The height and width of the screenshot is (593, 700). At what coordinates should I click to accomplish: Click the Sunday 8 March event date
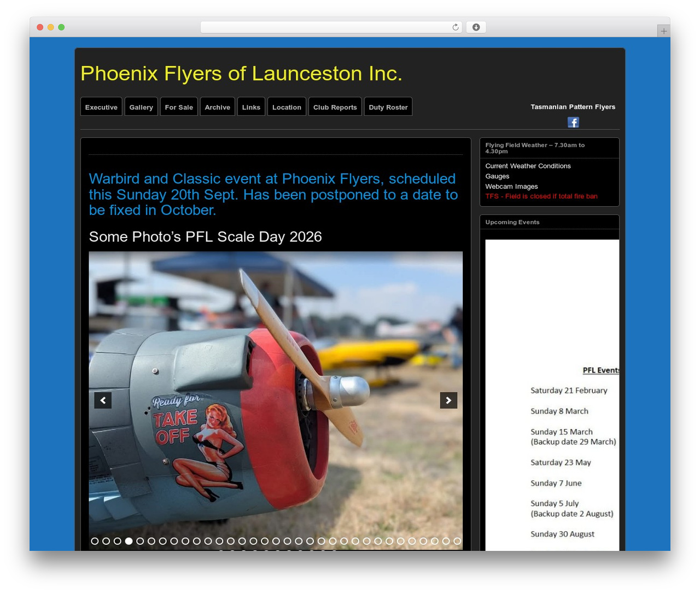(559, 411)
